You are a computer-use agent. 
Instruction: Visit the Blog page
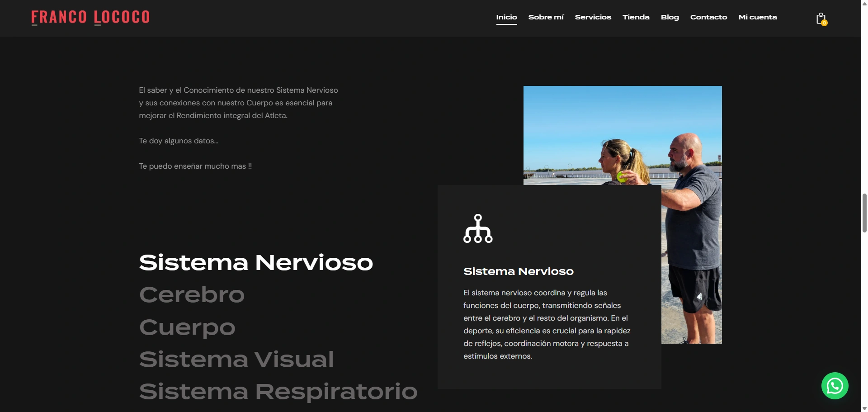point(670,17)
